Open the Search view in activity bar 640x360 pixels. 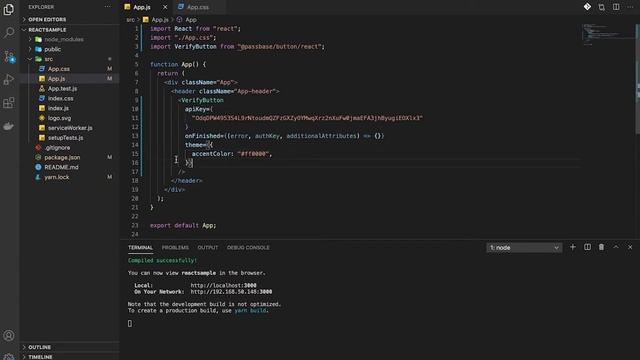[x=9, y=33]
